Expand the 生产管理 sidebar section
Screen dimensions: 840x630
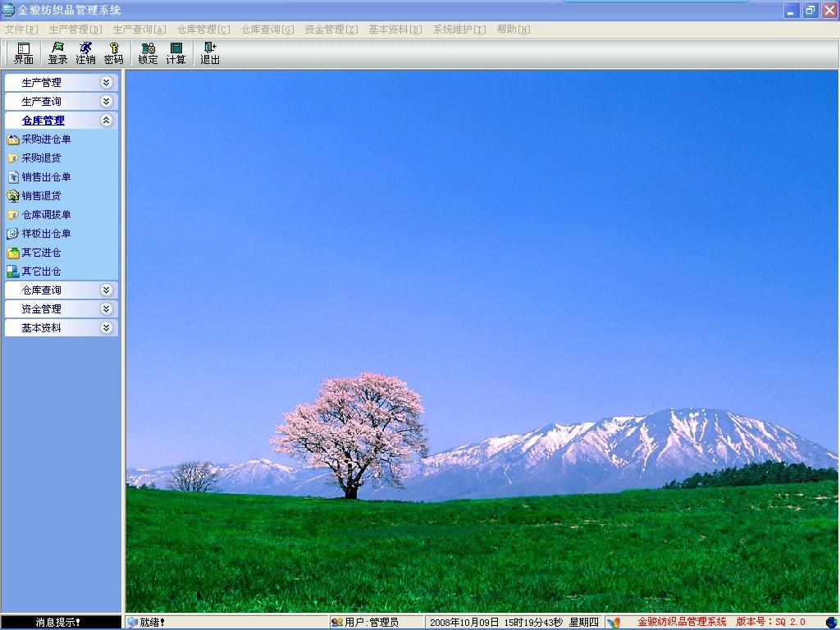pyautogui.click(x=61, y=83)
